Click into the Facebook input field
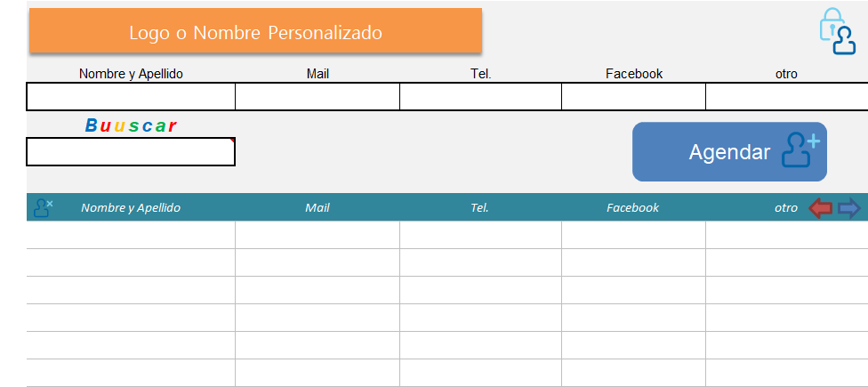Screen dimensions: 868x387 click(633, 96)
